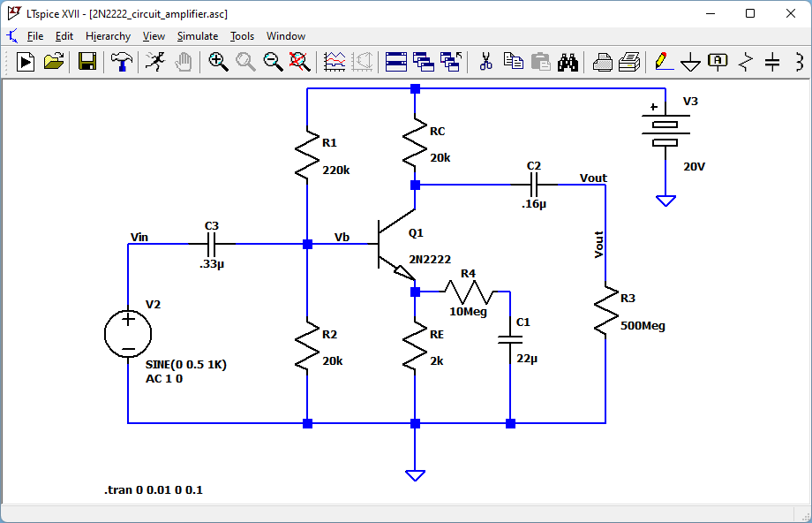Click the C1 22µ capacitor value
The width and height of the screenshot is (812, 523).
point(527,358)
